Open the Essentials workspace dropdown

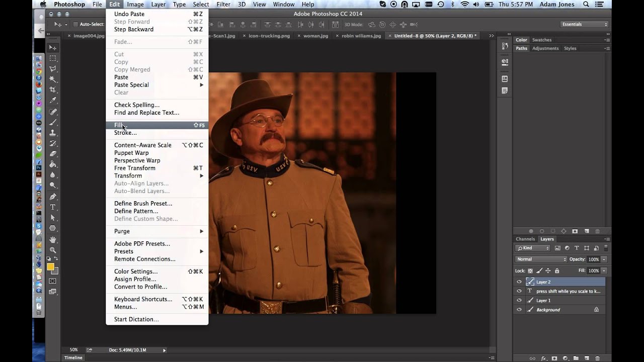pos(584,24)
